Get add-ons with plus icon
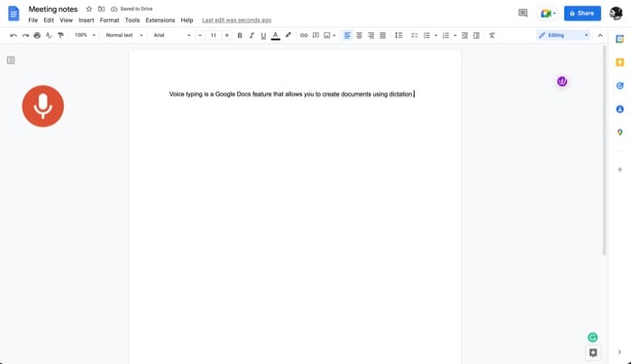This screenshot has height=364, width=631. pos(620,169)
